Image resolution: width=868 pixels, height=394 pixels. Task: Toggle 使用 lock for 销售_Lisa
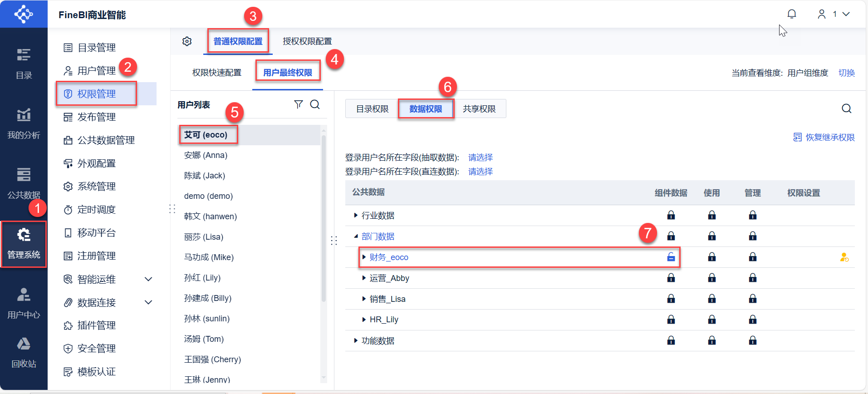pyautogui.click(x=712, y=299)
